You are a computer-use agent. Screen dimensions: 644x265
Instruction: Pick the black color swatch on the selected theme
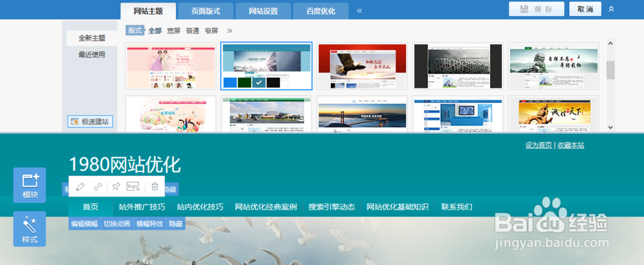273,83
